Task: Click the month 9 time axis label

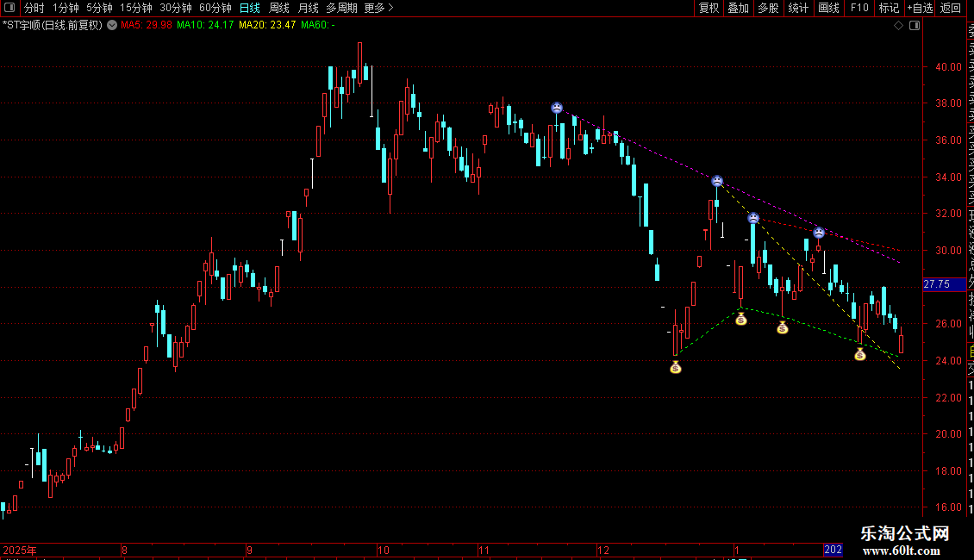Action: (249, 550)
